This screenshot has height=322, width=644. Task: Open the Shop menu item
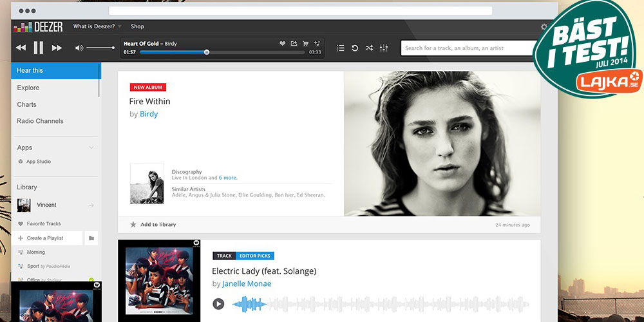137,26
